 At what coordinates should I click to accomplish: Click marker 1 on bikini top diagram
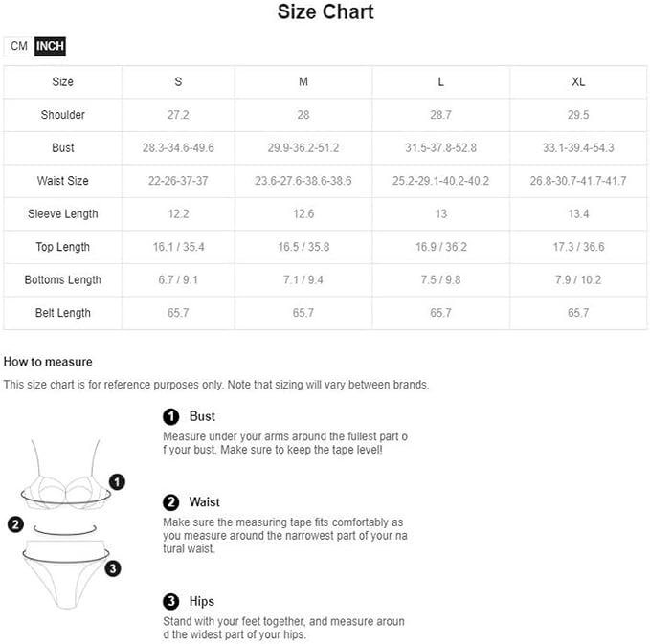[x=117, y=482]
